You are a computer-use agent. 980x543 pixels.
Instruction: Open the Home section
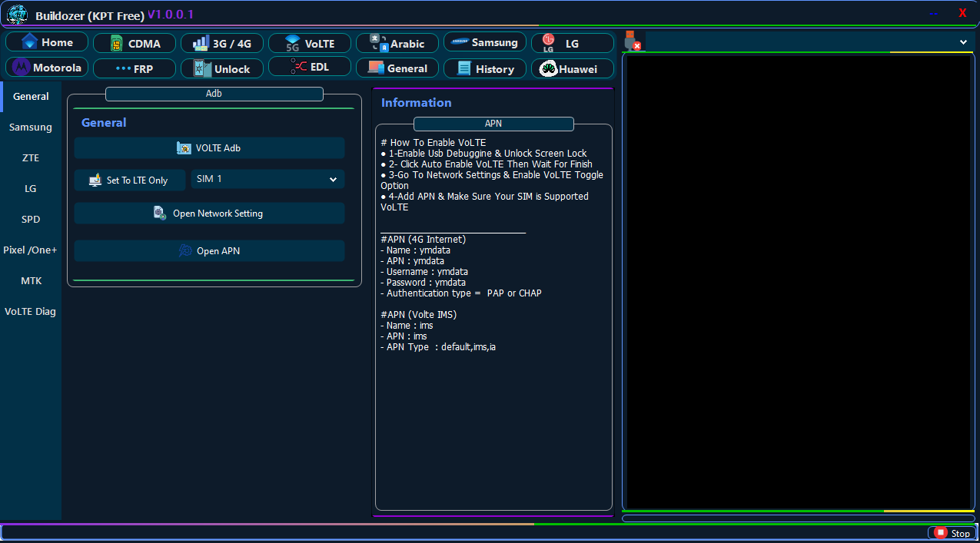click(x=47, y=42)
